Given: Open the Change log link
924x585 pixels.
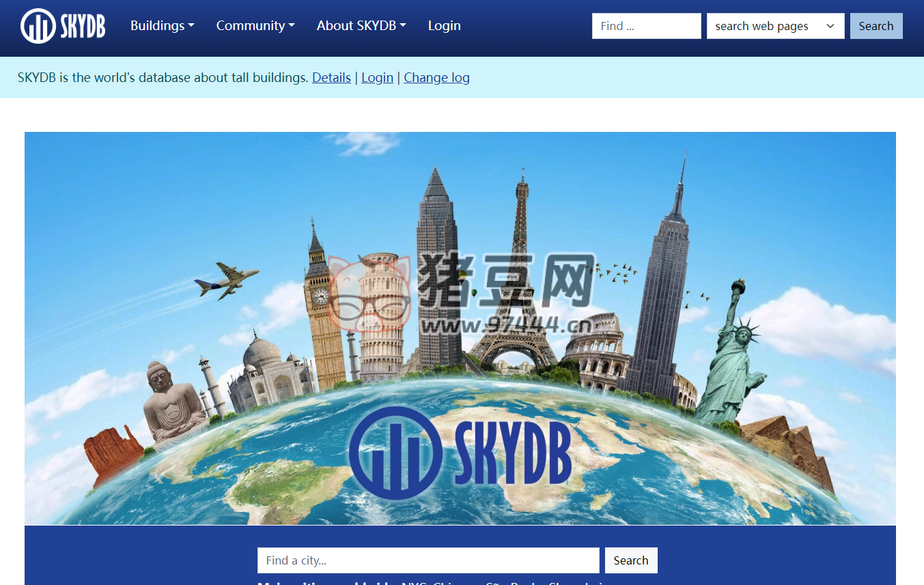Looking at the screenshot, I should click(x=436, y=77).
